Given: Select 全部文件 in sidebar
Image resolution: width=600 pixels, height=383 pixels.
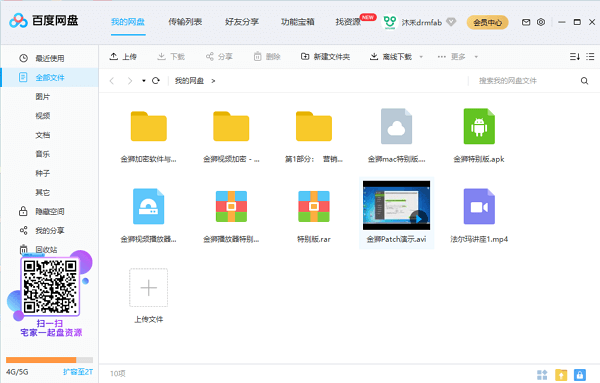Looking at the screenshot, I should (x=50, y=77).
